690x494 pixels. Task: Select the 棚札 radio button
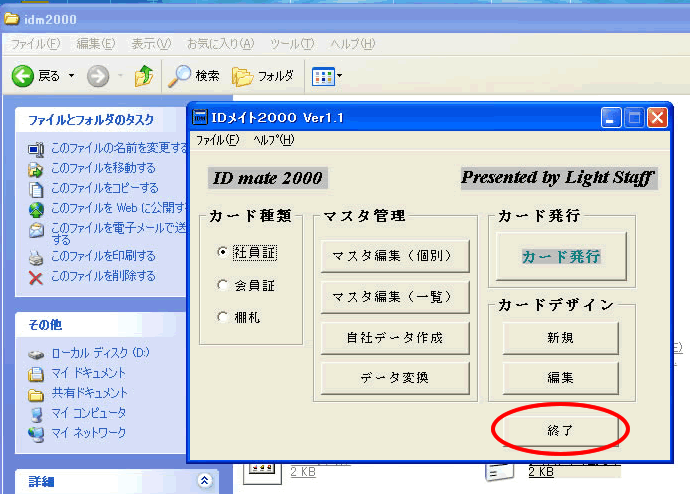223,317
